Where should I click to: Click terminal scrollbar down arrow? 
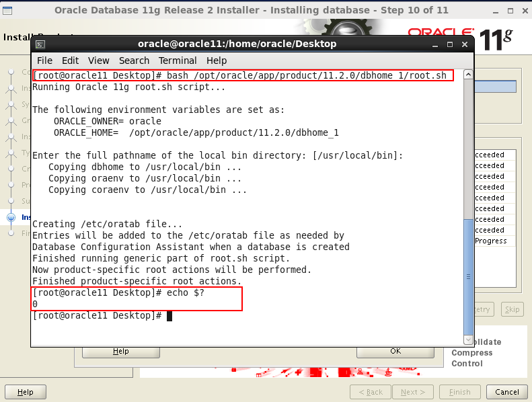pos(468,339)
